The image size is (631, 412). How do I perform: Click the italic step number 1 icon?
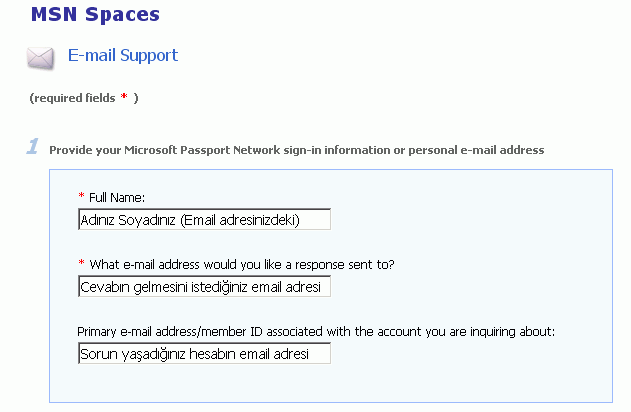pyautogui.click(x=32, y=147)
